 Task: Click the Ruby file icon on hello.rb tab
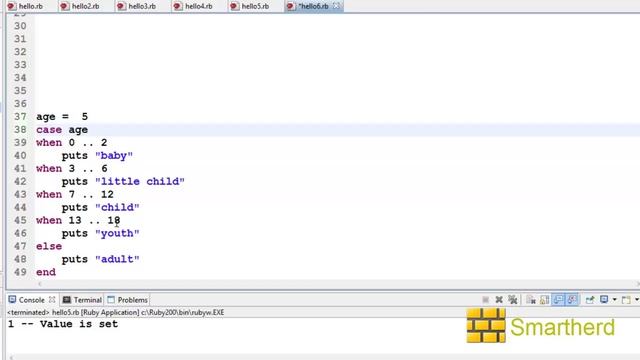click(x=11, y=6)
